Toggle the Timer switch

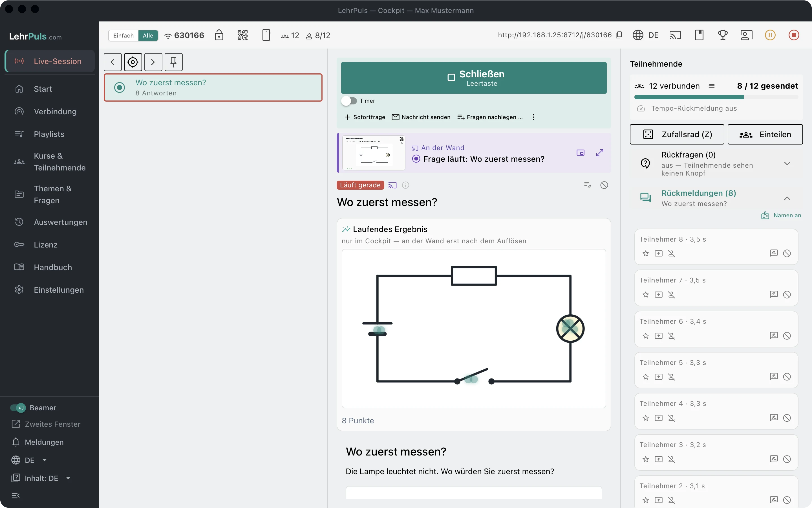349,101
